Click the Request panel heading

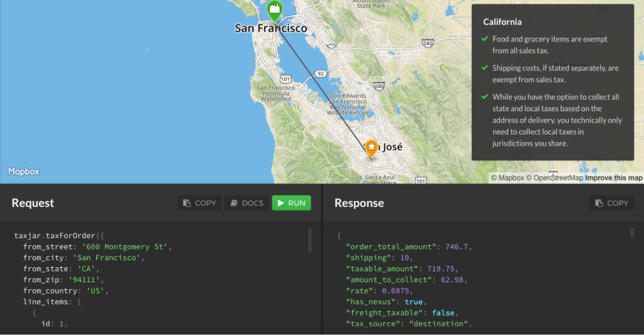coord(33,203)
